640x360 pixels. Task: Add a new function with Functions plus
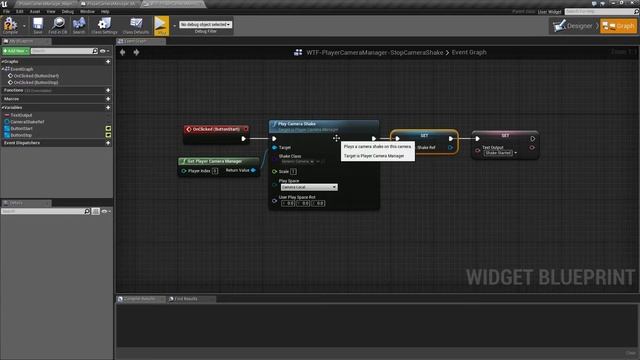pos(108,90)
